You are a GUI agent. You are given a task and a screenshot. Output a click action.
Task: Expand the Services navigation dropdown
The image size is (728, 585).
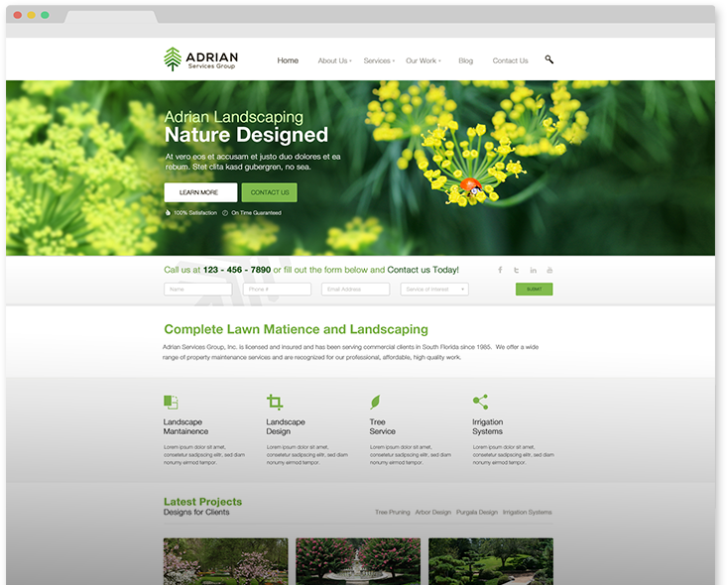[378, 60]
